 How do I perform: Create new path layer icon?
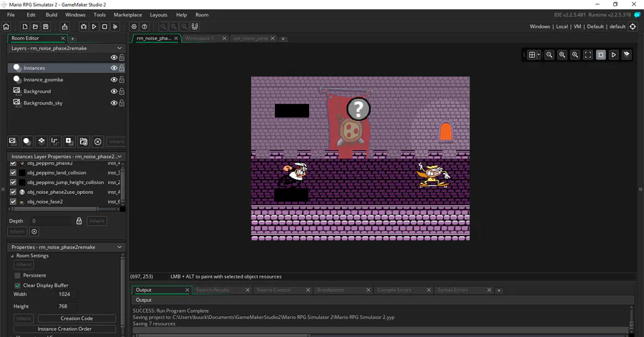[x=55, y=142]
